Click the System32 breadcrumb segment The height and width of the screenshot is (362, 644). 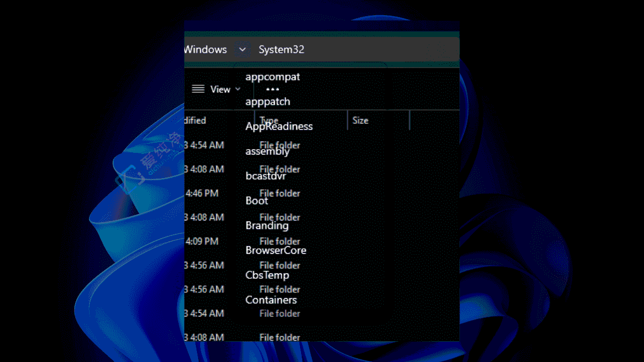(281, 50)
